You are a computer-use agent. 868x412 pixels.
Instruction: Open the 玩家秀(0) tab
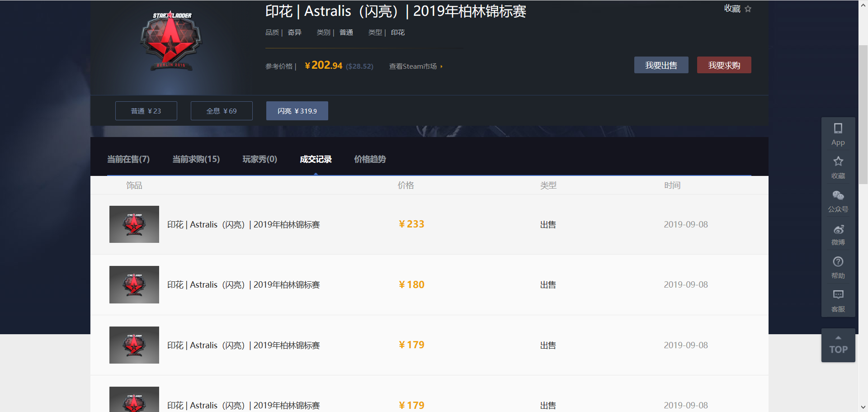click(259, 159)
